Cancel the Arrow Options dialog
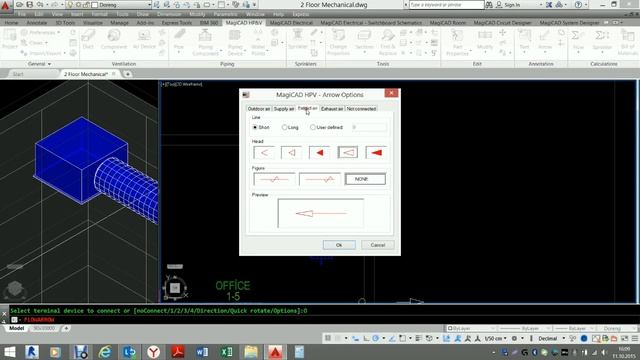The image size is (640, 360). pyautogui.click(x=378, y=245)
